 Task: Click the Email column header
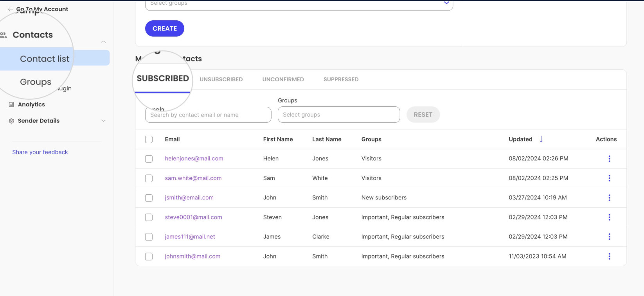(x=172, y=139)
